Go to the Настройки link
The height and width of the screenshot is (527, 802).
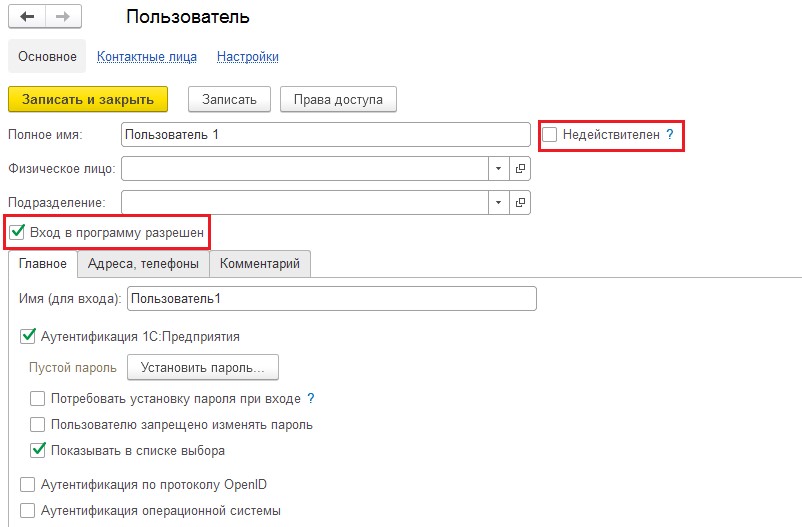pyautogui.click(x=248, y=56)
